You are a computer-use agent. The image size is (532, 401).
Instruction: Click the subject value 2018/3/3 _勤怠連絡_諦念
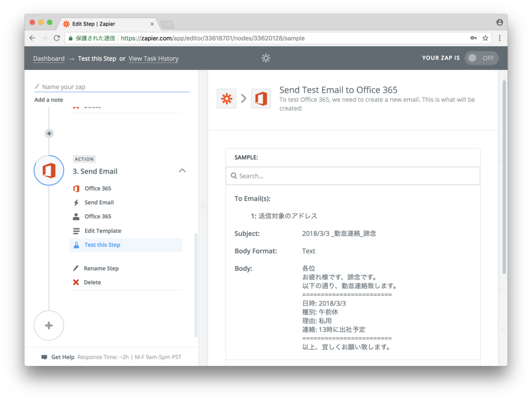[x=339, y=234]
